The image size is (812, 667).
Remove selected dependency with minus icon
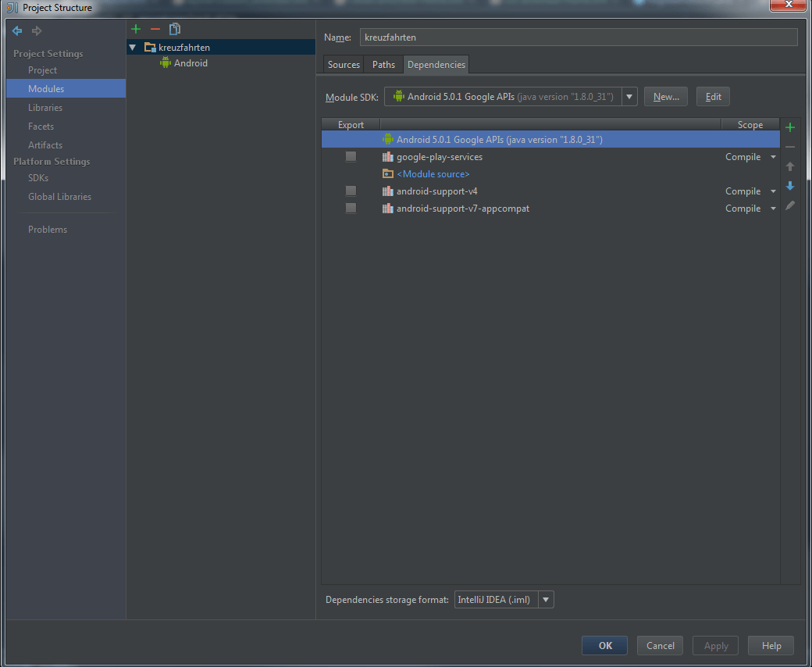point(789,147)
